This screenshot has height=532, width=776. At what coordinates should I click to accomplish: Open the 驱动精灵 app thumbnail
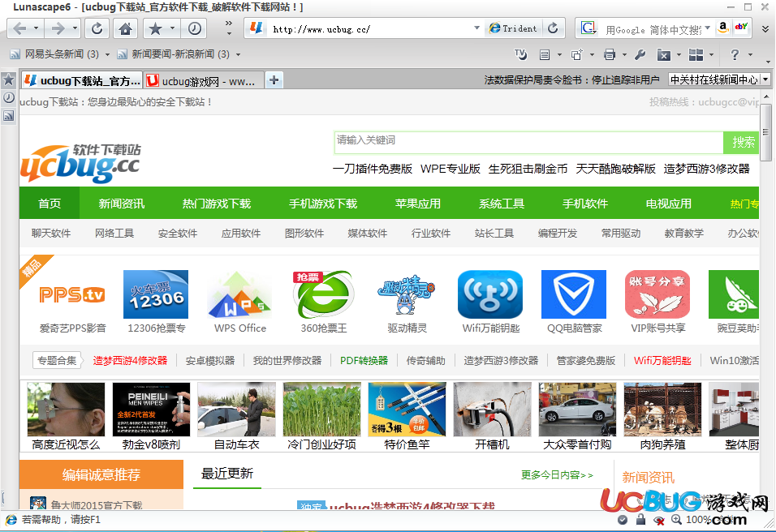[407, 295]
